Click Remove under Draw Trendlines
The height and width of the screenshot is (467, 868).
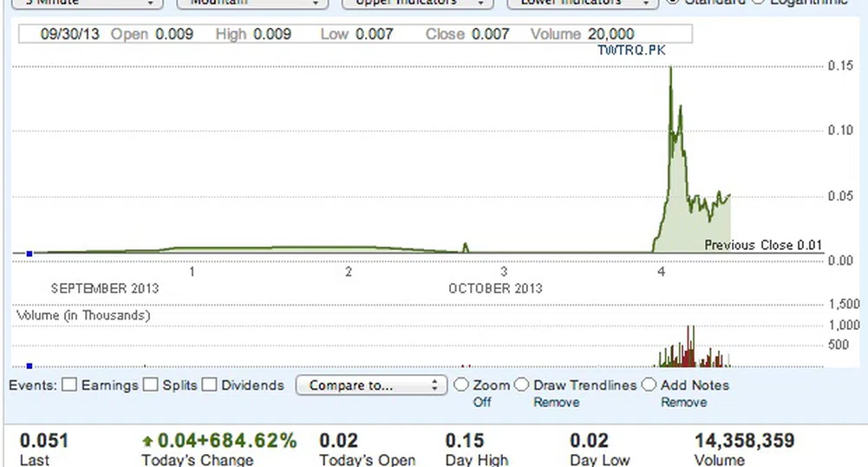pos(556,402)
